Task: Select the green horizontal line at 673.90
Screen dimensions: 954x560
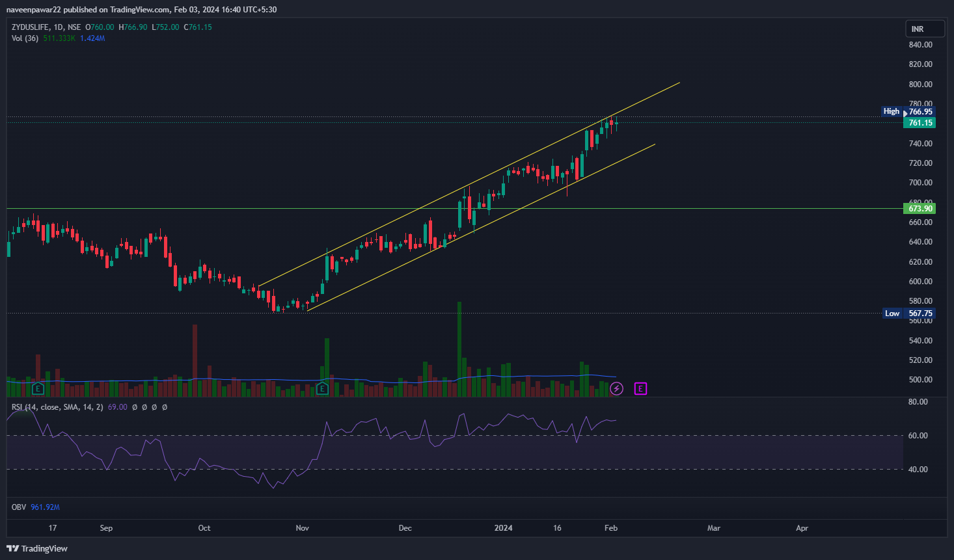Action: pos(455,209)
